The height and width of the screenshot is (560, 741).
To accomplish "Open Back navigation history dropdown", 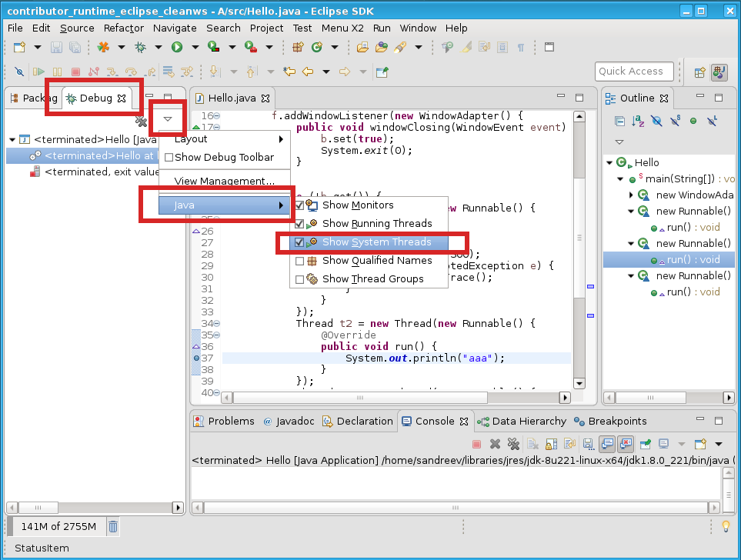I will pyautogui.click(x=326, y=72).
